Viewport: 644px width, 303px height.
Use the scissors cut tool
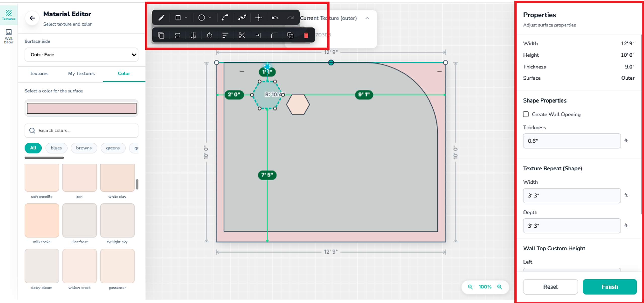coord(242,35)
